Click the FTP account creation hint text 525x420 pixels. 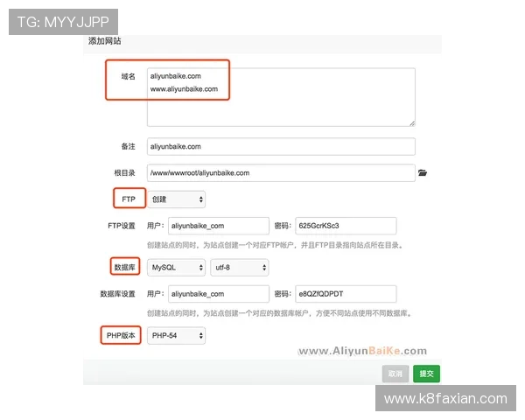275,245
